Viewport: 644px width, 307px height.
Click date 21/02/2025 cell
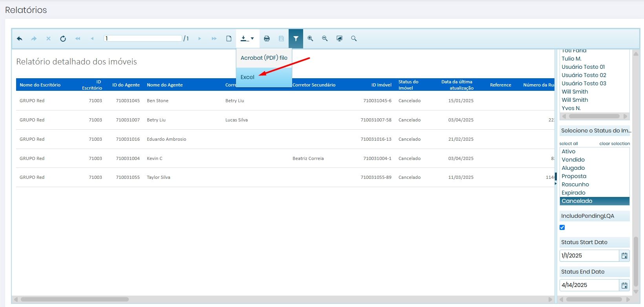coord(461,139)
